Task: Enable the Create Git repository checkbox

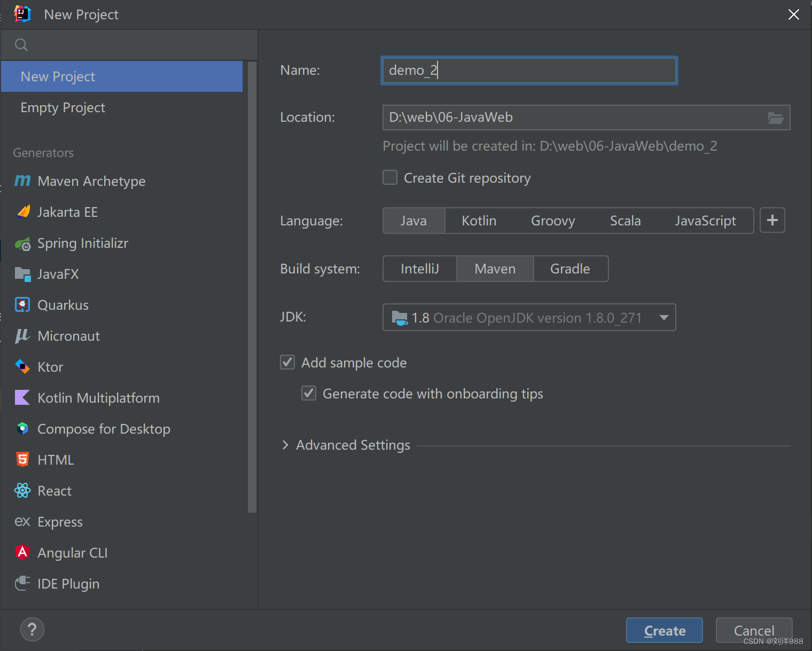Action: pyautogui.click(x=390, y=177)
